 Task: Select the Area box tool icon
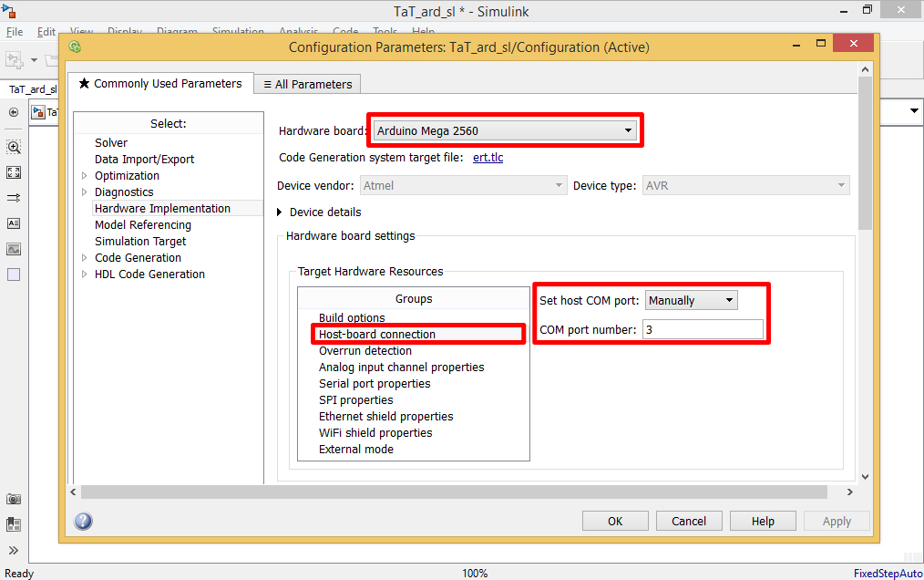coord(14,274)
